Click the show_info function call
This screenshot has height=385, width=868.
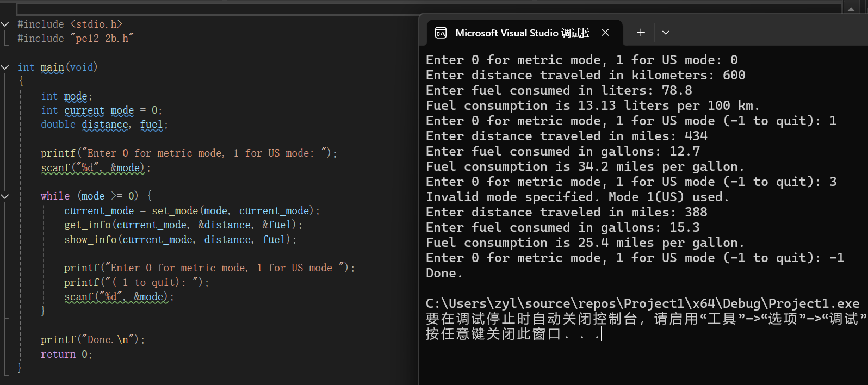(x=90, y=239)
